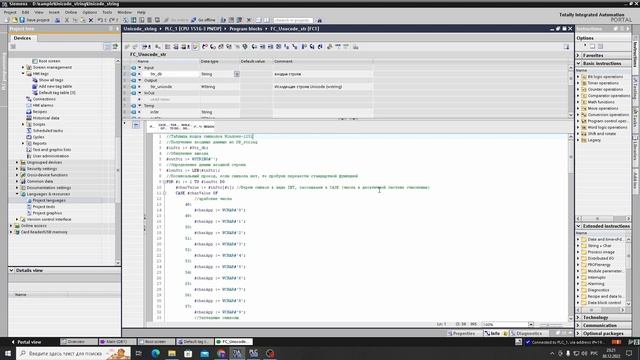Open the Options menu

pos(89,13)
